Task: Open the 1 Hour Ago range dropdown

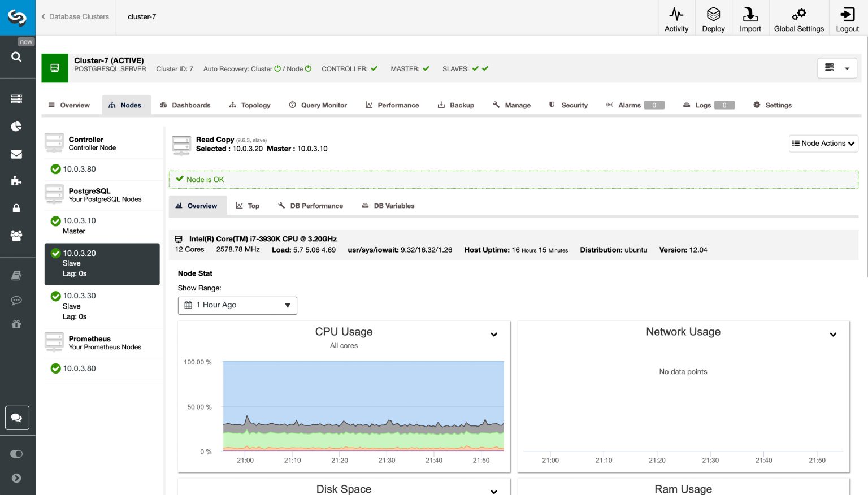Action: click(237, 305)
